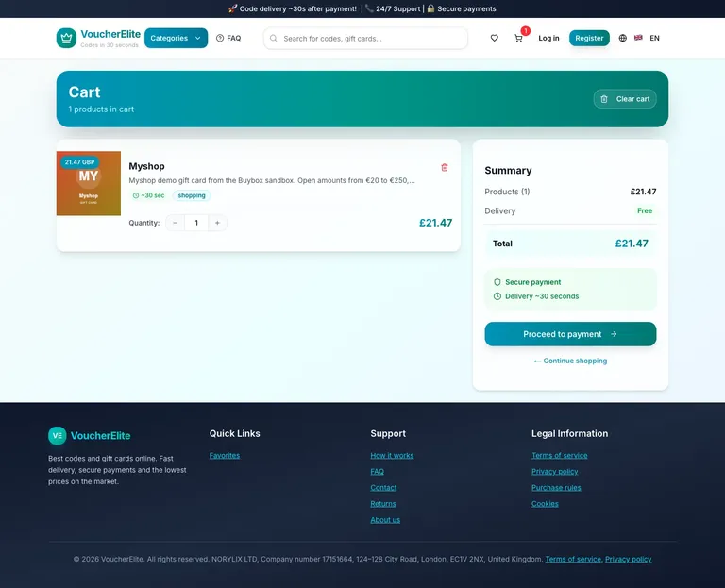Open the shopping cart icon
Screen dimensions: 725x588
[518, 38]
